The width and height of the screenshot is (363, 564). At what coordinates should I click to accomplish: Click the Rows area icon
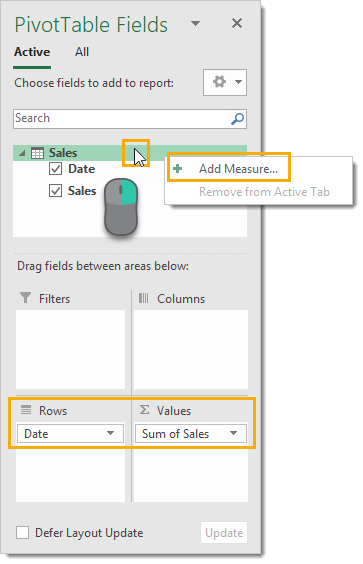coord(26,409)
